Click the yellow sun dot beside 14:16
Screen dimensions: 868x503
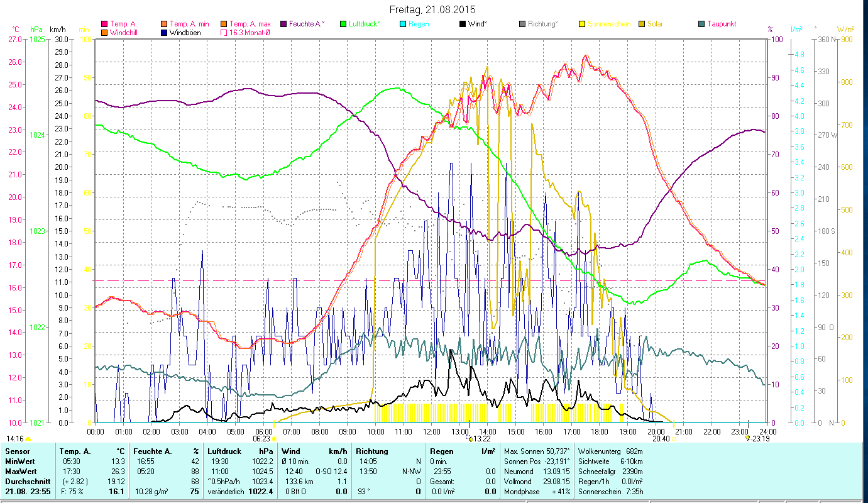point(28,439)
